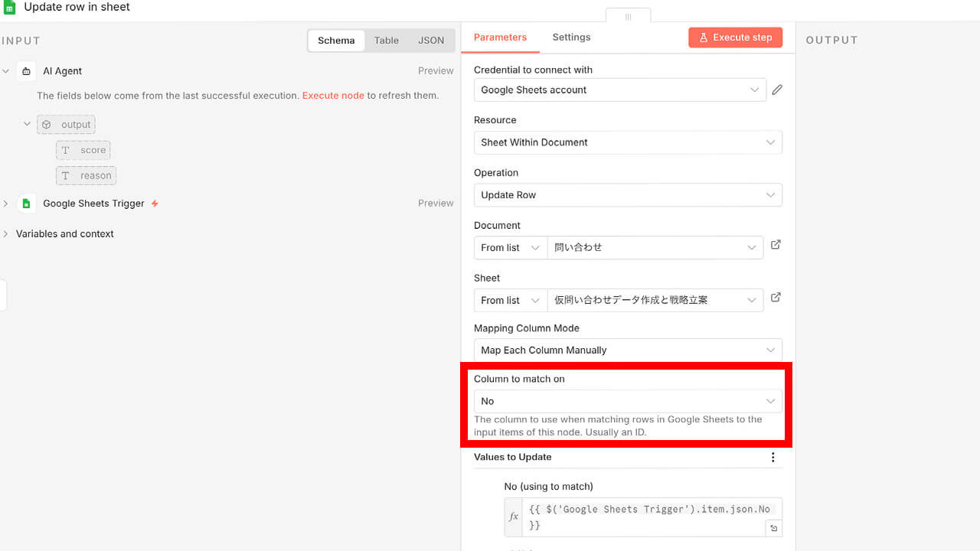The image size is (980, 551).
Task: Click the AI Agent robot icon
Action: point(27,71)
